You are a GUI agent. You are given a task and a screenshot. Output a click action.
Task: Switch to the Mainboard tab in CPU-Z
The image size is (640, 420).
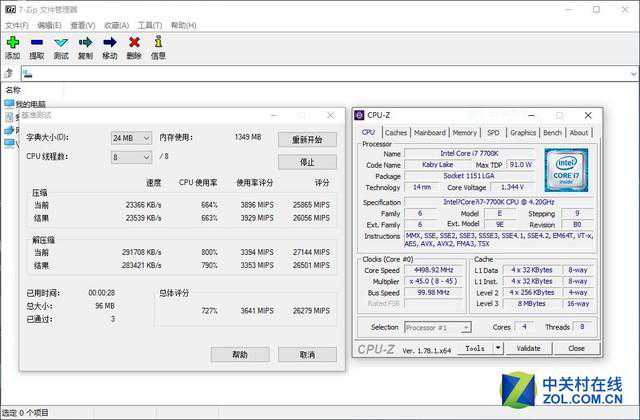pyautogui.click(x=430, y=132)
